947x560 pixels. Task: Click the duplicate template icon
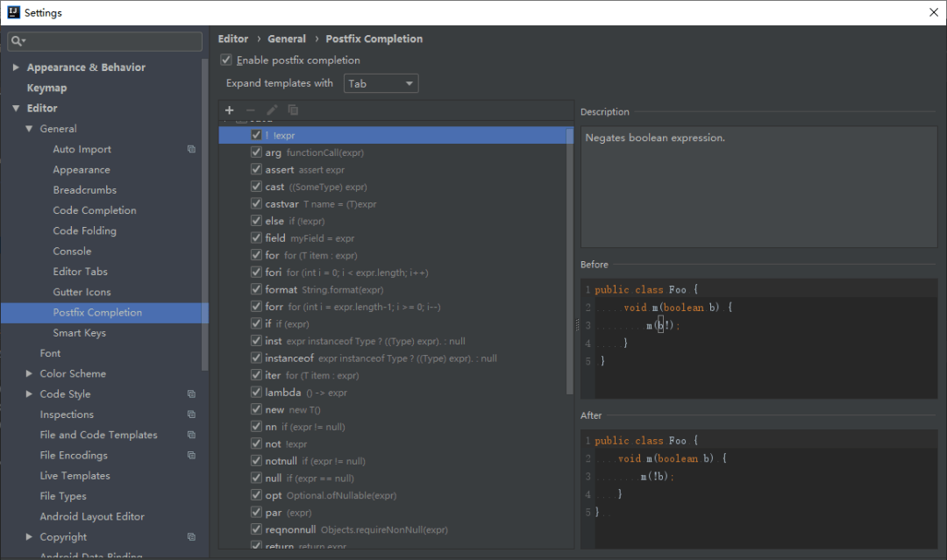coord(293,110)
